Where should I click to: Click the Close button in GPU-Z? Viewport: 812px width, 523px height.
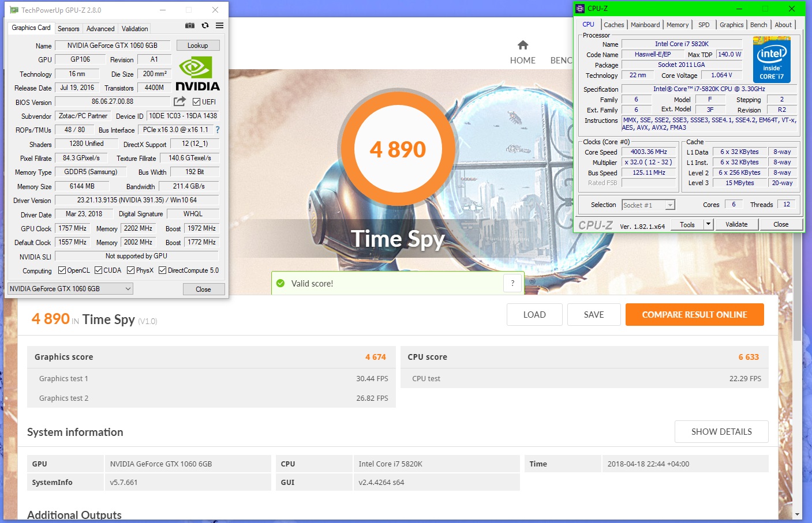pos(203,289)
